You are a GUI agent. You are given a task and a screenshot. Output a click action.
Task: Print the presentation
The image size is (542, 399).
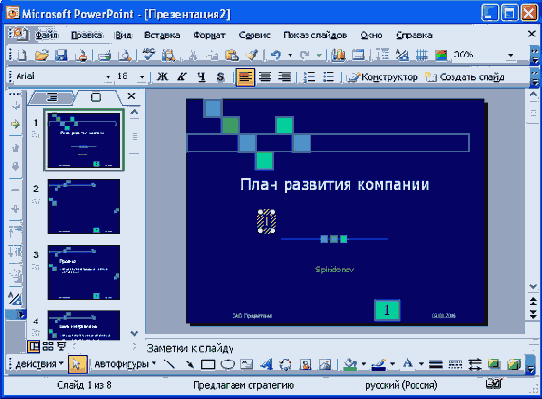(x=104, y=55)
